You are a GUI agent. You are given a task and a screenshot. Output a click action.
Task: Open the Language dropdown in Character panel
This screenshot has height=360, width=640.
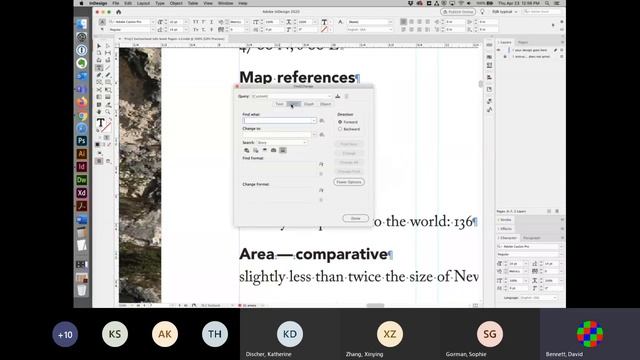538,298
